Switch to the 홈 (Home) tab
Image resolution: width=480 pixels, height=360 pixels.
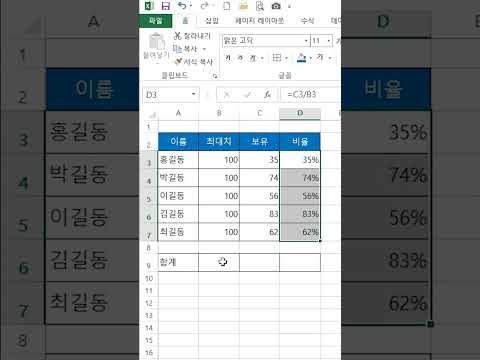tap(185, 21)
